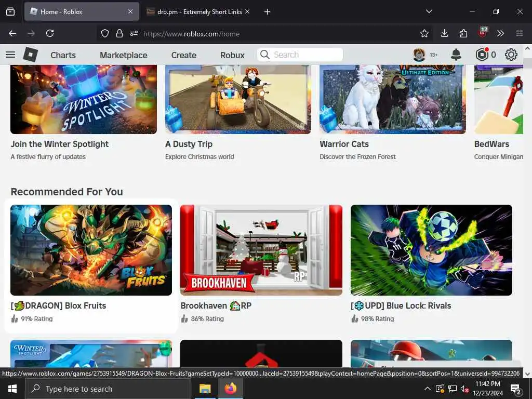
Task: Click Discover the Frozen Forest subtitle
Action: [x=357, y=157]
